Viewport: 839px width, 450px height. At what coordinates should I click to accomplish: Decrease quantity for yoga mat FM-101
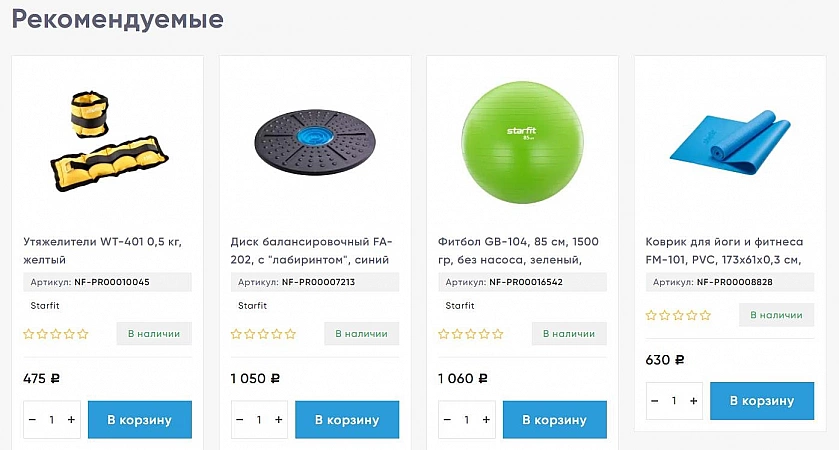click(x=655, y=401)
